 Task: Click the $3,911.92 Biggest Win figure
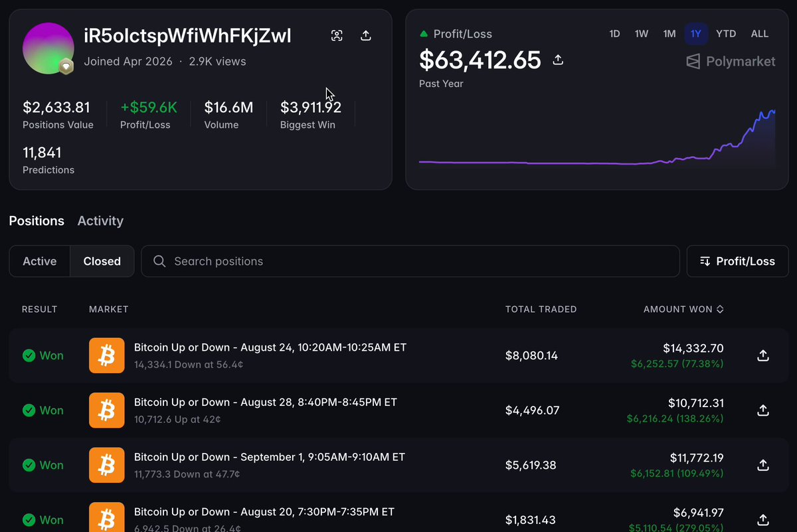coord(311,108)
